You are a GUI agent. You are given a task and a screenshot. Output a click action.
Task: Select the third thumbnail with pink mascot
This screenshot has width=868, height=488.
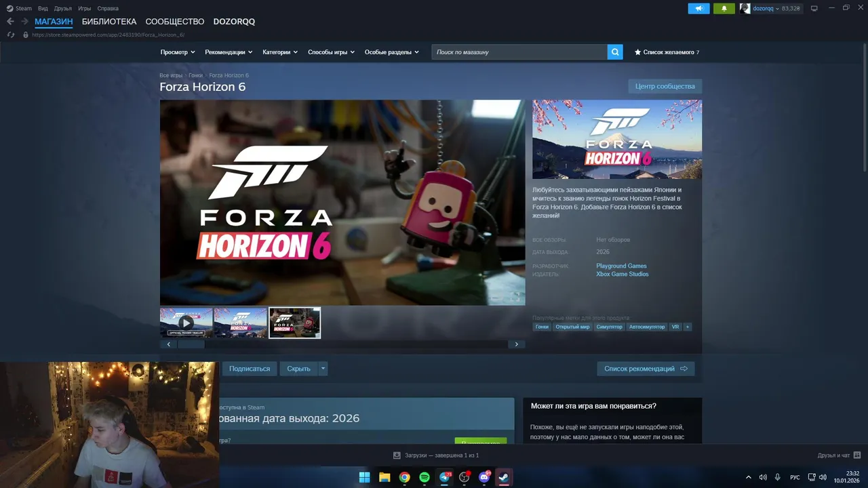coord(295,323)
